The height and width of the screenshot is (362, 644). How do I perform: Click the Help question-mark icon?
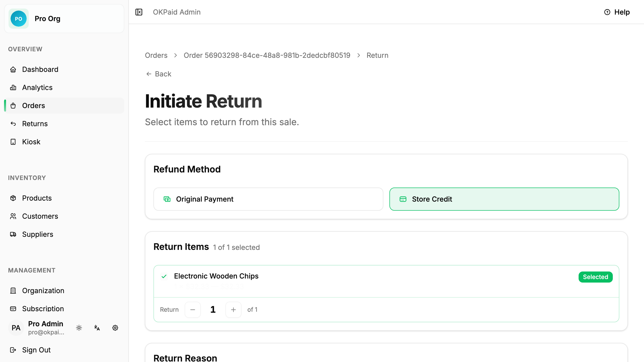pyautogui.click(x=607, y=12)
